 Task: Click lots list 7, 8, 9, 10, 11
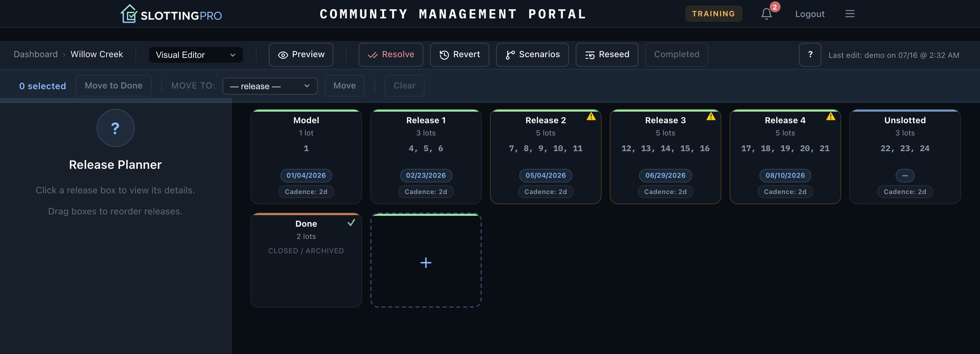[x=545, y=148]
